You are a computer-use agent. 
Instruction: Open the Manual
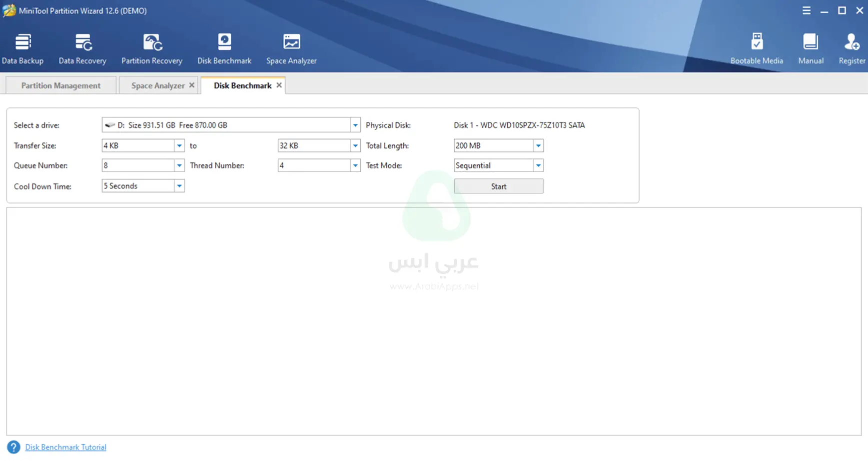(811, 48)
